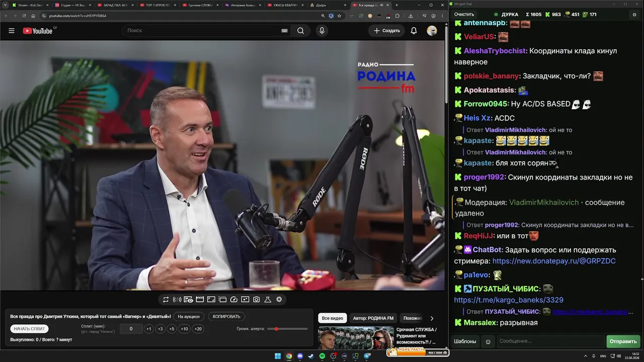Click the speedometer icon in the player toolbar
The width and height of the screenshot is (644, 362).
pos(233,300)
